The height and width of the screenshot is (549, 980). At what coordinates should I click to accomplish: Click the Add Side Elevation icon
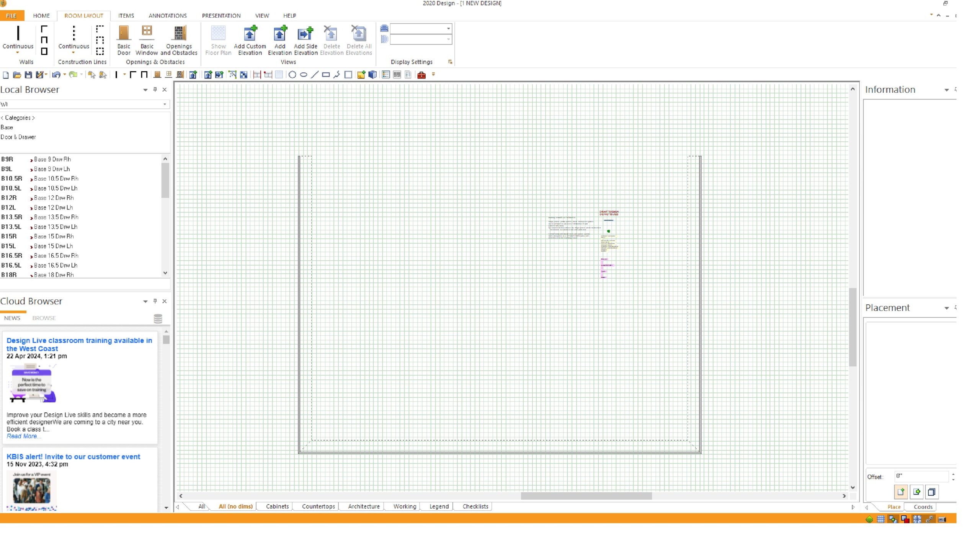point(305,34)
